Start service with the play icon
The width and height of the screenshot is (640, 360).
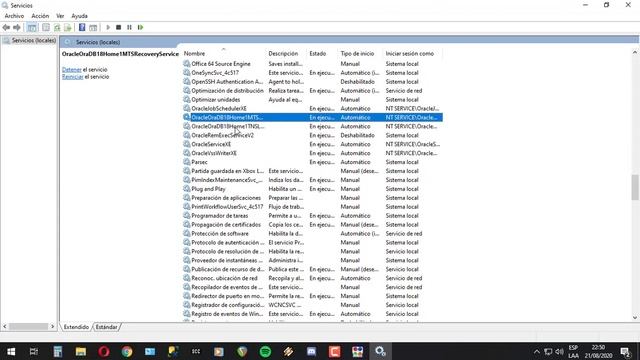[x=108, y=27]
